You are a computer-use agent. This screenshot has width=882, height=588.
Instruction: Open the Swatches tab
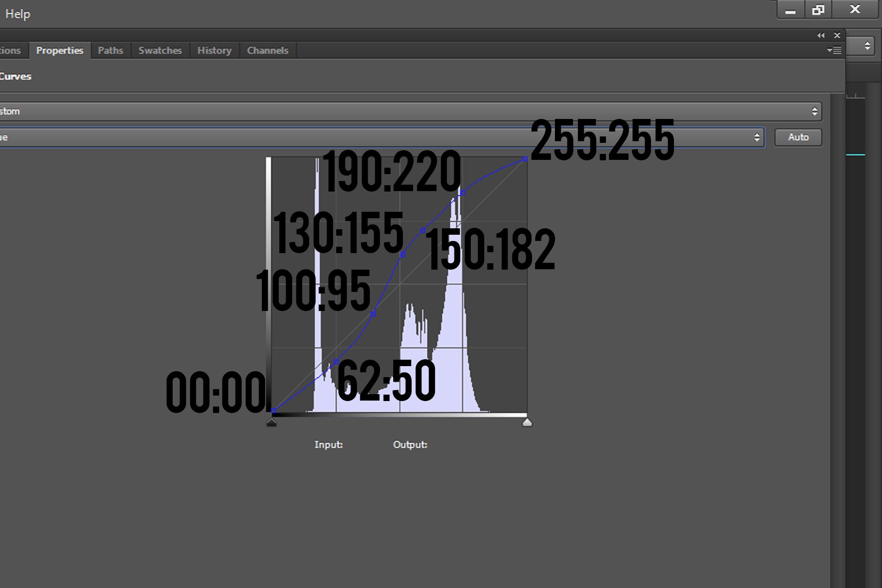pyautogui.click(x=160, y=51)
